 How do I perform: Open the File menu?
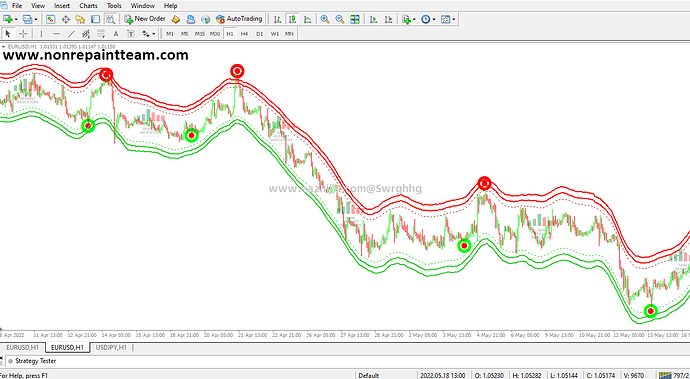coord(17,6)
